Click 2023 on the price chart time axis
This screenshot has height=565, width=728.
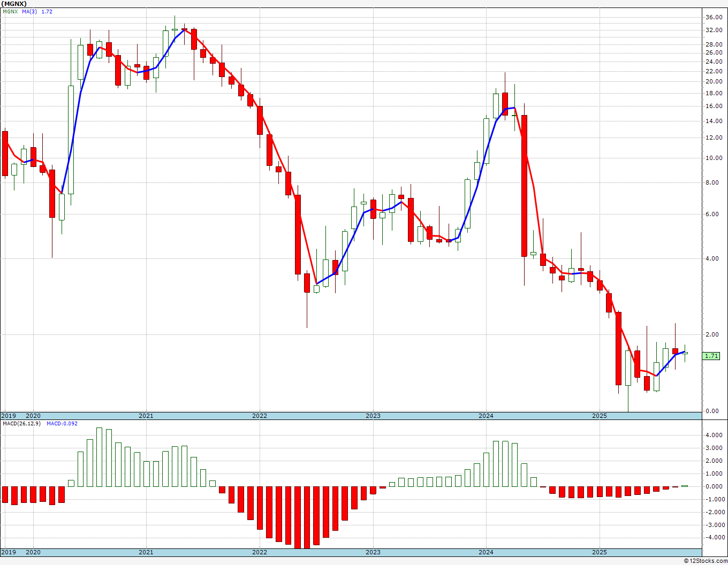coord(373,416)
